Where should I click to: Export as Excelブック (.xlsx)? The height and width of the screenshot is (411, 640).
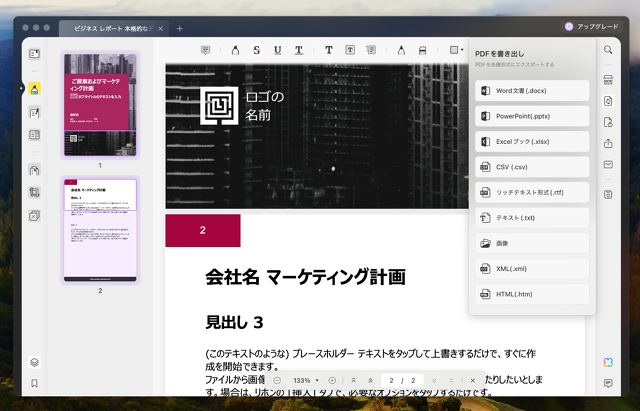tap(532, 142)
